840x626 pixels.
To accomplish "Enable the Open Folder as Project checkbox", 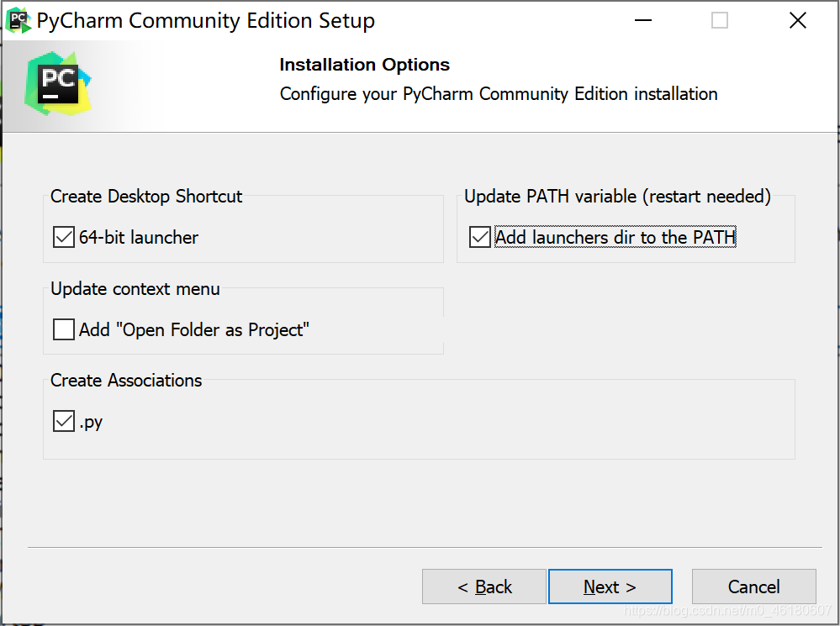I will (x=64, y=329).
